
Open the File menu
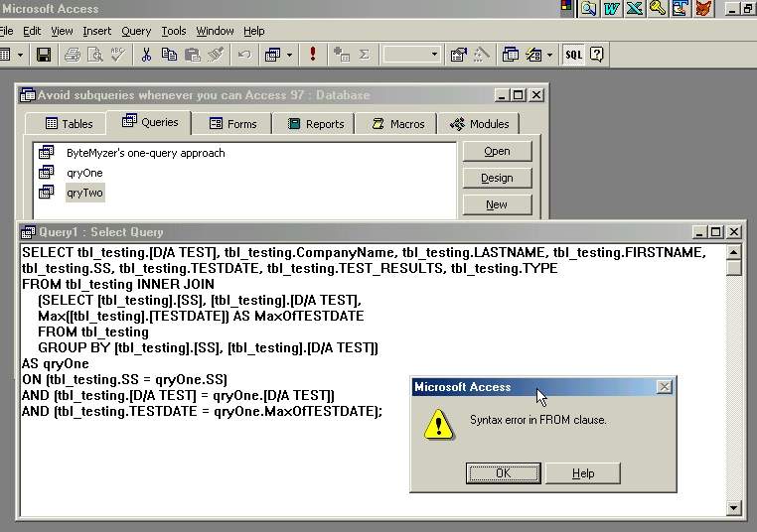(x=6, y=32)
